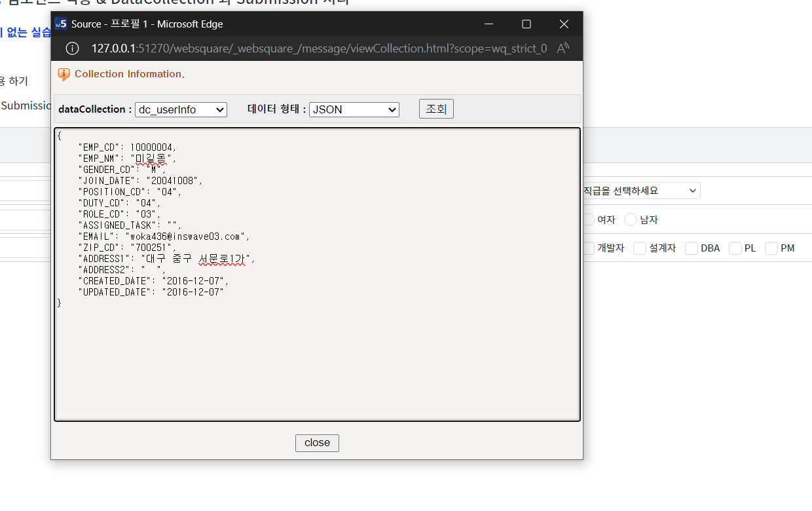Select the 여자 radio button

(589, 219)
